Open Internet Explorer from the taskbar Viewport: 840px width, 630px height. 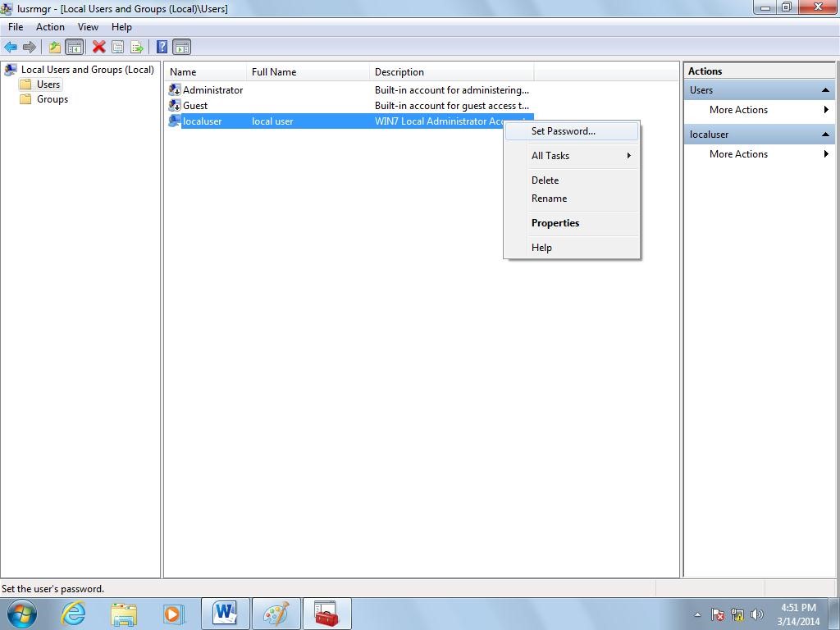[74, 614]
